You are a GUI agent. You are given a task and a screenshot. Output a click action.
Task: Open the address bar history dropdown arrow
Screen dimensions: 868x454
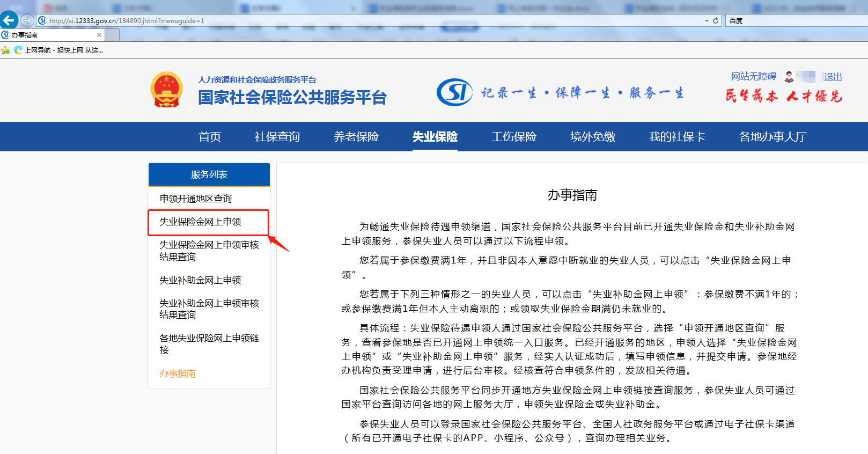(x=707, y=20)
